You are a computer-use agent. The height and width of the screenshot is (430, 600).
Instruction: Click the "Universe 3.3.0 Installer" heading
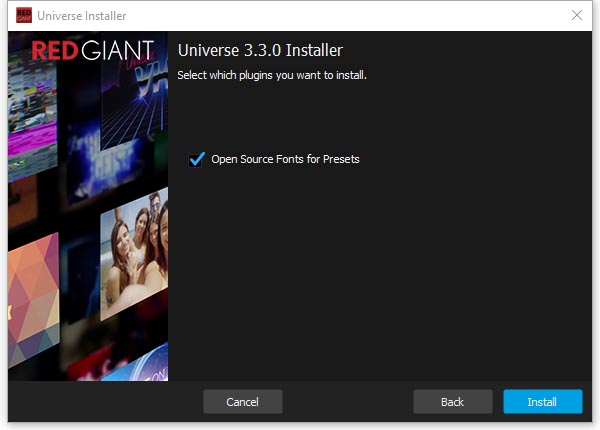260,50
